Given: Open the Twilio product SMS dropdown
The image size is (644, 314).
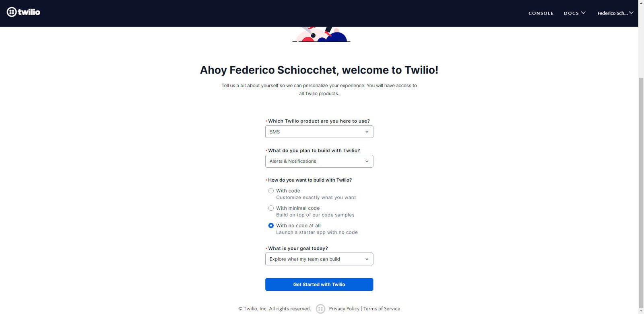Looking at the screenshot, I should coord(319,132).
